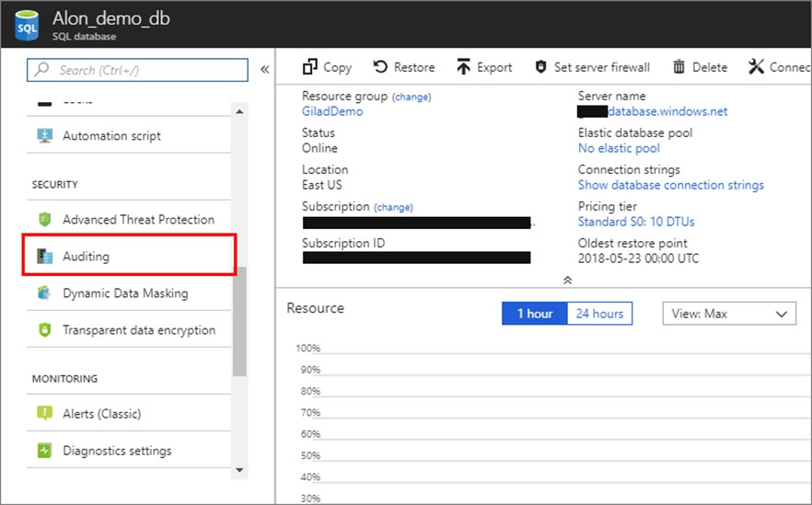Click the SQL database icon in header

27,26
